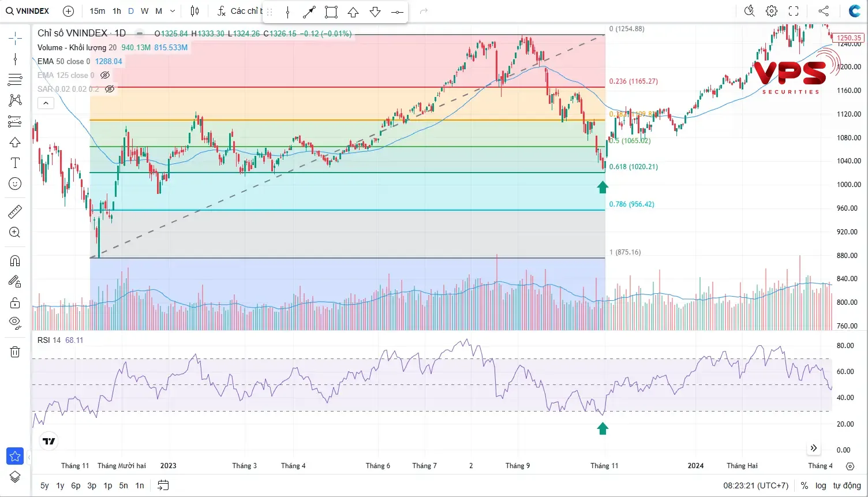
Task: Toggle visibility of the SAR indicator
Action: pyautogui.click(x=110, y=88)
